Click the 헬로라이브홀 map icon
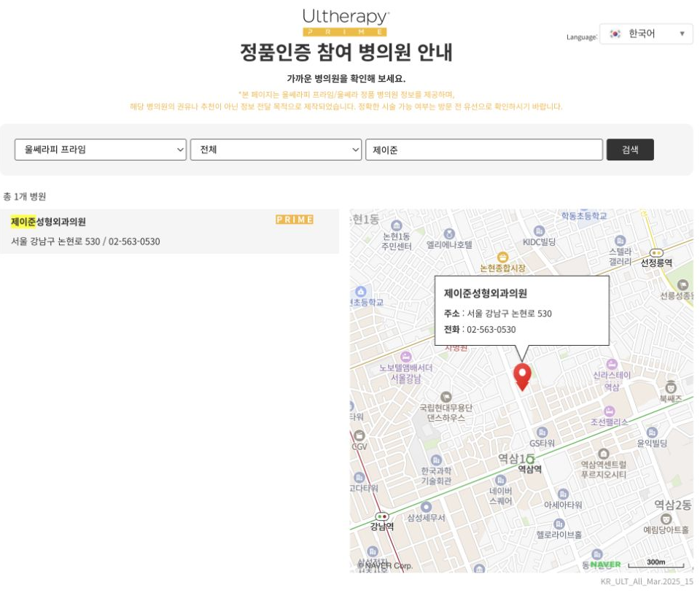 [559, 524]
